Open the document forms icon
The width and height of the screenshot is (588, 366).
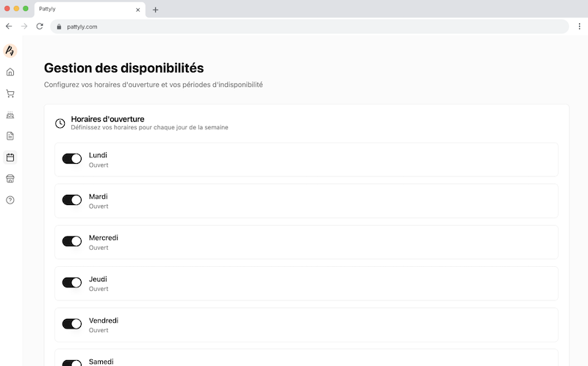pyautogui.click(x=10, y=136)
